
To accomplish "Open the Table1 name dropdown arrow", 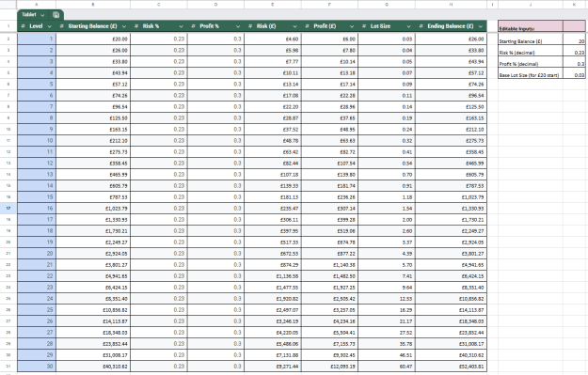I will tap(42, 15).
